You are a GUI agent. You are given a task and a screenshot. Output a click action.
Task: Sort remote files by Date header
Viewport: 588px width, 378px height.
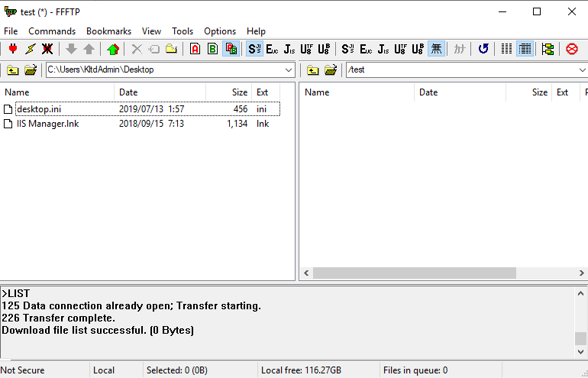point(460,92)
